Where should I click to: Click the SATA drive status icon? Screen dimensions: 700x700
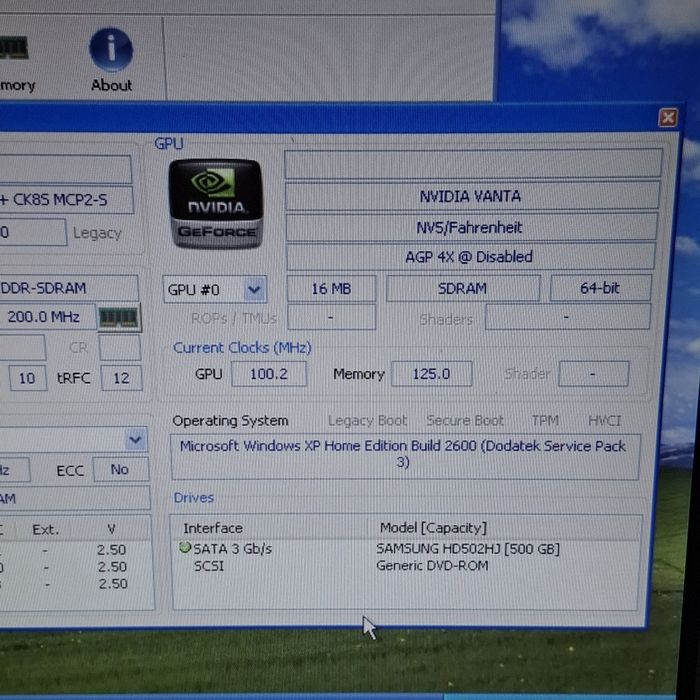185,547
